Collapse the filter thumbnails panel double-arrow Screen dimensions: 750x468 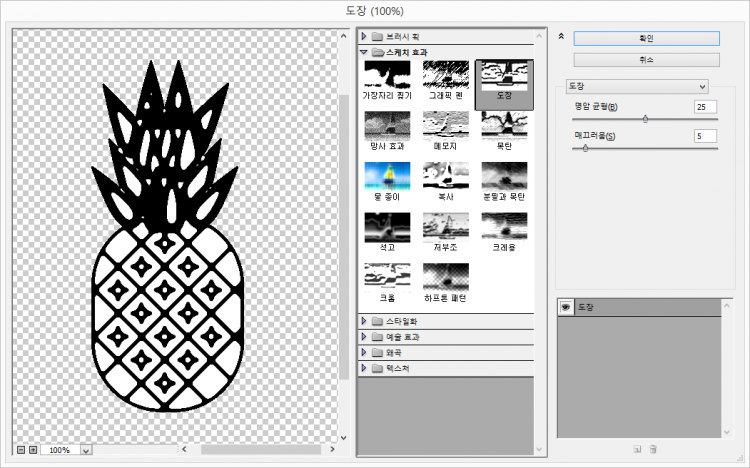click(x=561, y=36)
